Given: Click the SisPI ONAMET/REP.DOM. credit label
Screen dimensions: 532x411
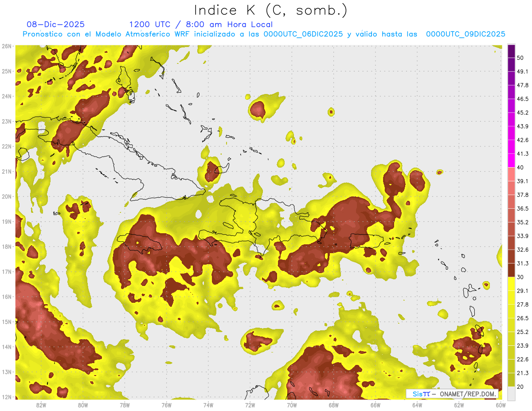Looking at the screenshot, I should pos(452,394).
